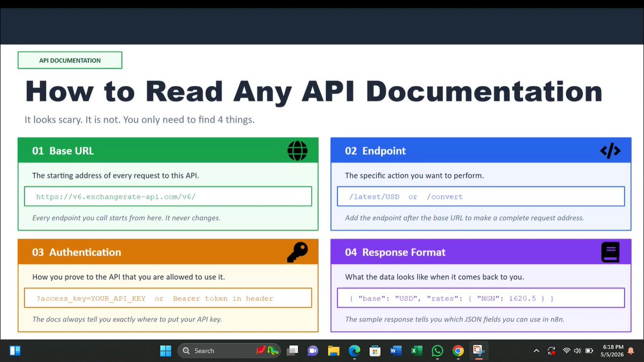Image resolution: width=644 pixels, height=362 pixels.
Task: Click the volume speaker tray icon
Action: click(x=577, y=351)
